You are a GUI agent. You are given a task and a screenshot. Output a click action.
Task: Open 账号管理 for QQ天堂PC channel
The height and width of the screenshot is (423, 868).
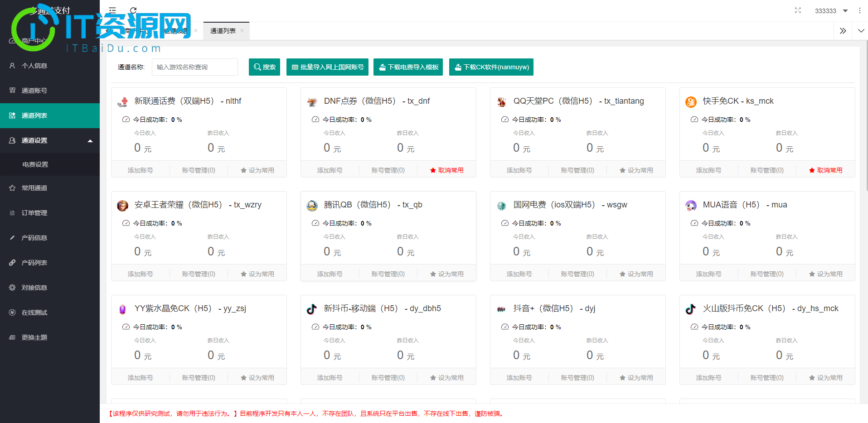tap(577, 170)
